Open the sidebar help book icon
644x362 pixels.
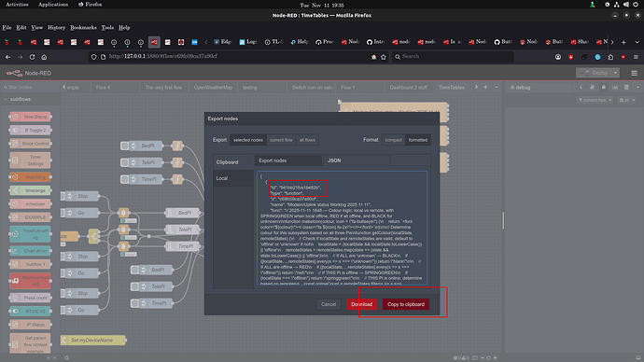[x=592, y=87]
